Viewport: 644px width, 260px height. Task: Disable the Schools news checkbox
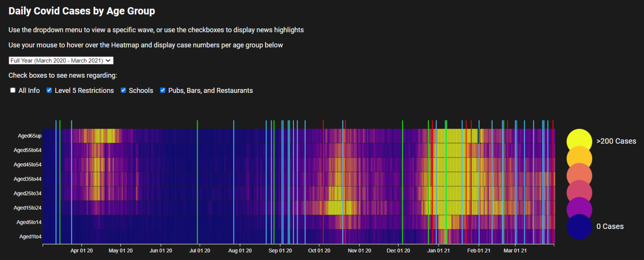[124, 90]
